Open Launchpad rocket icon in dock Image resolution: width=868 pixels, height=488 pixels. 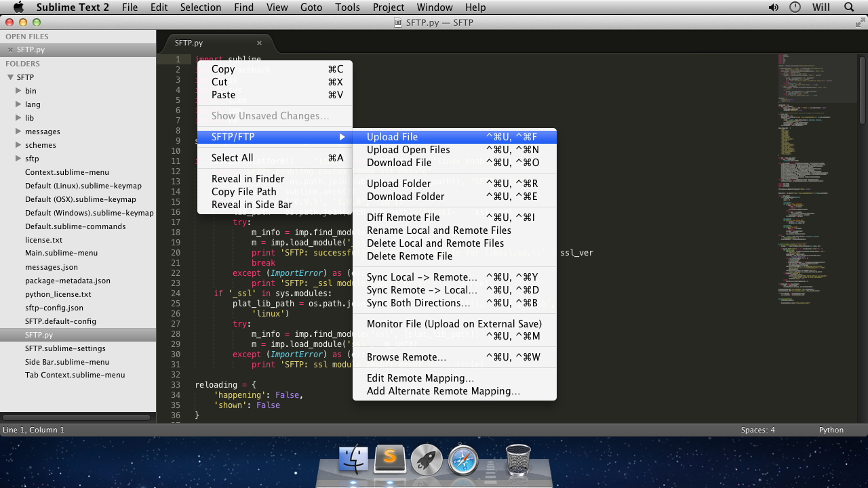click(x=427, y=460)
